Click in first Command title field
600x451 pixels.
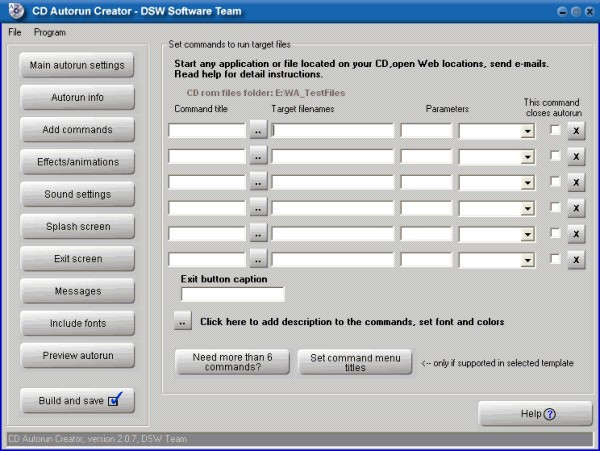(x=207, y=130)
